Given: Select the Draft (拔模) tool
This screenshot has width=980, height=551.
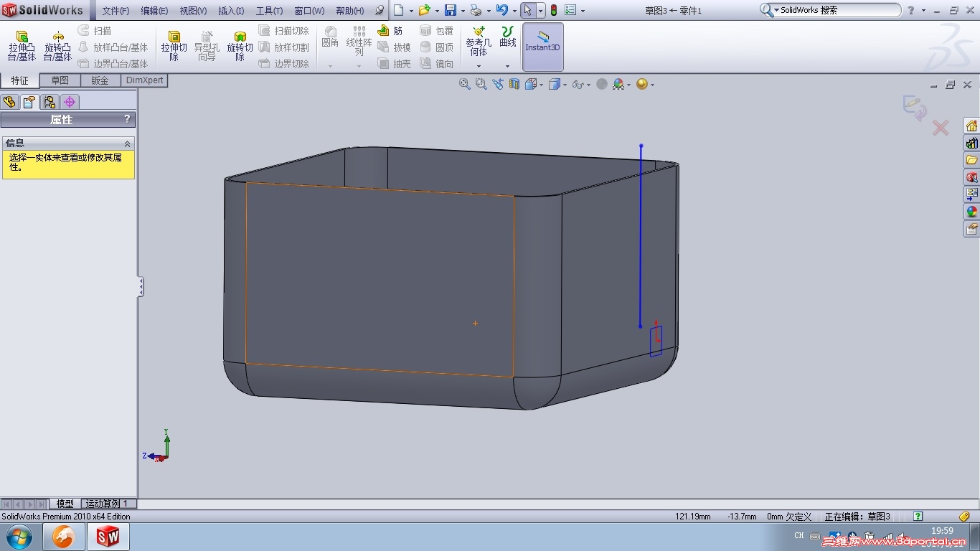Looking at the screenshot, I should pos(394,47).
